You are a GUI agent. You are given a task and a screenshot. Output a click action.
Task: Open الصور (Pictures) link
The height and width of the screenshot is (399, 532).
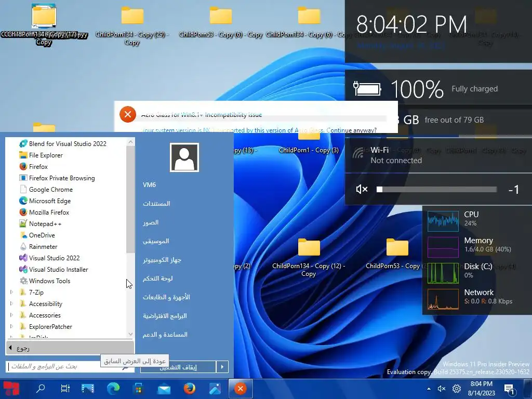tap(151, 222)
